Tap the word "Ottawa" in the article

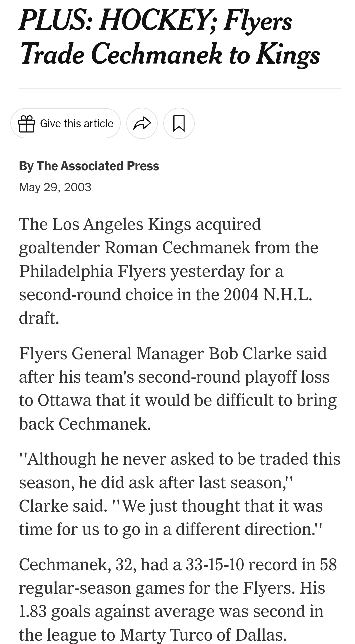65,400
